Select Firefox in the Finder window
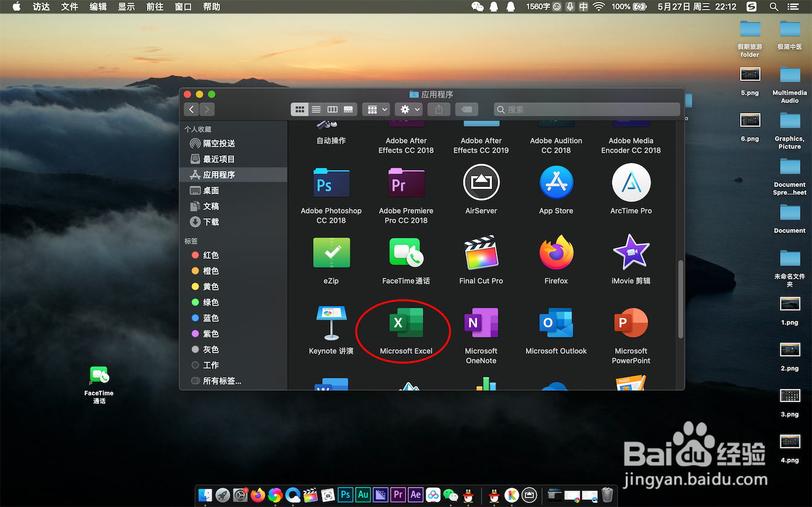 (x=556, y=253)
